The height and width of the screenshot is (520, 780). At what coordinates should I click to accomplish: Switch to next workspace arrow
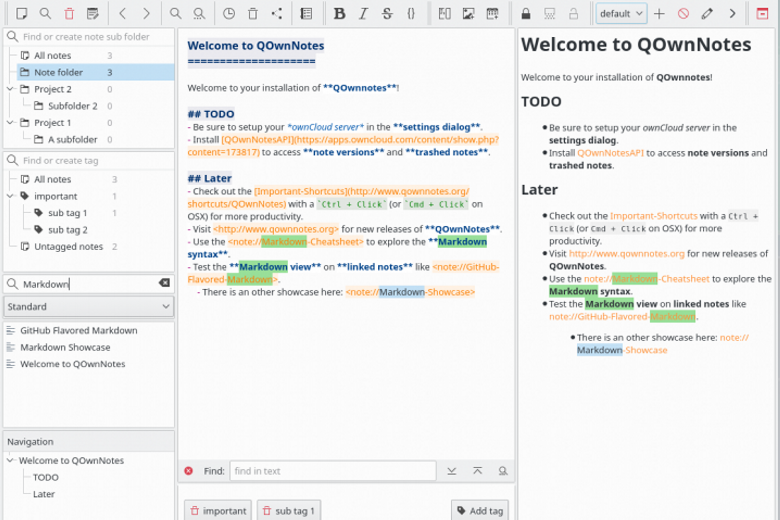[x=732, y=13]
